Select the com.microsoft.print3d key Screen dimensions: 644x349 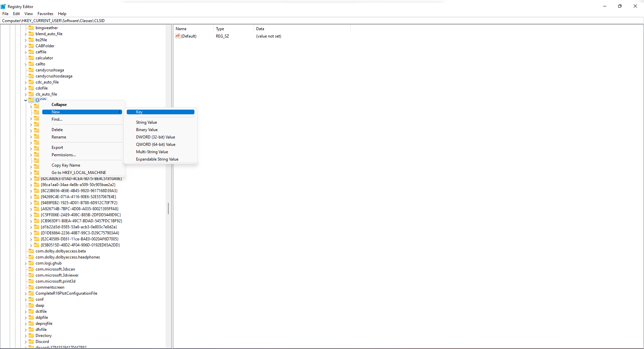coord(55,281)
